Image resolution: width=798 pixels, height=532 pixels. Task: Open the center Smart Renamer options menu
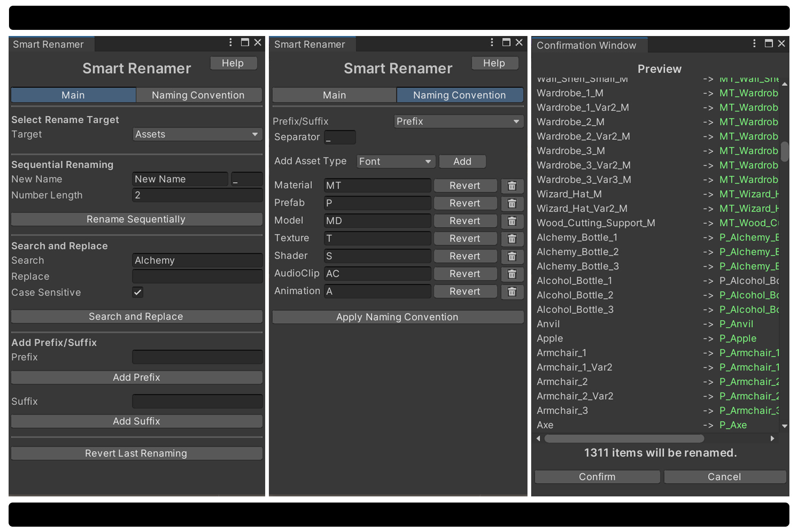[492, 42]
